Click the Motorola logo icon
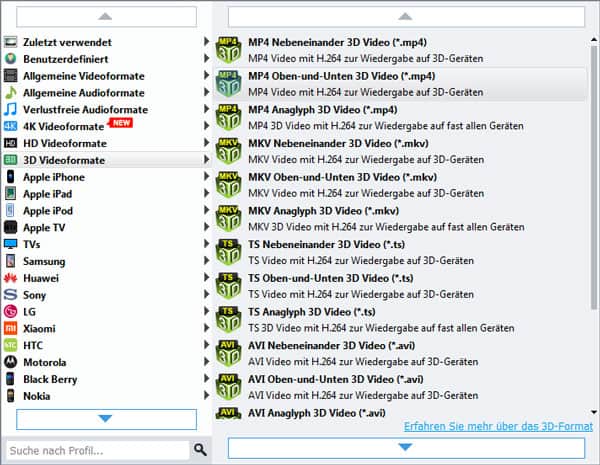 (10, 362)
